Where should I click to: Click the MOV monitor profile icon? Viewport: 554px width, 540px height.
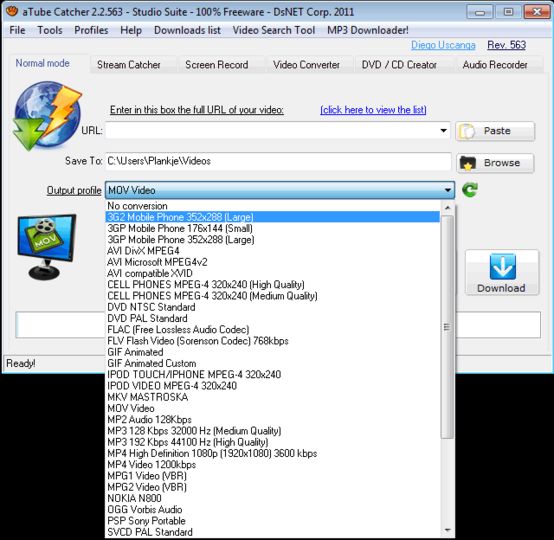coord(47,247)
